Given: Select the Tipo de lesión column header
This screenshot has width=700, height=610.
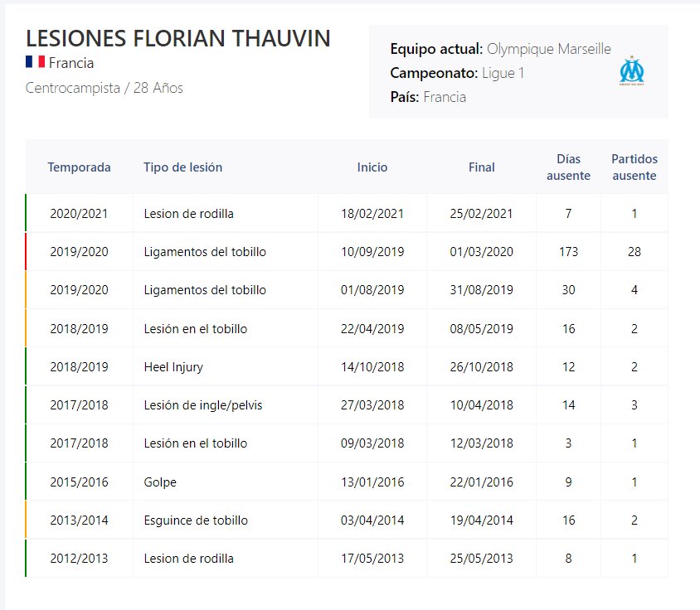Looking at the screenshot, I should click(182, 167).
